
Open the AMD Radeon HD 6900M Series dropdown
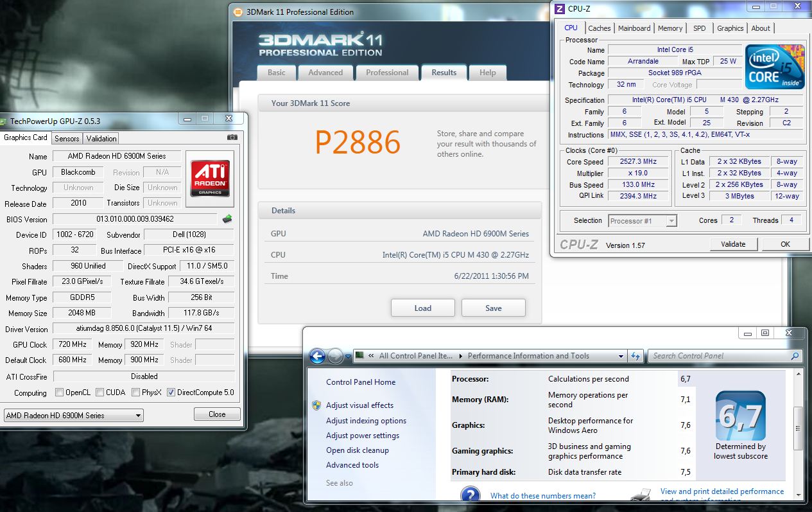(x=74, y=416)
